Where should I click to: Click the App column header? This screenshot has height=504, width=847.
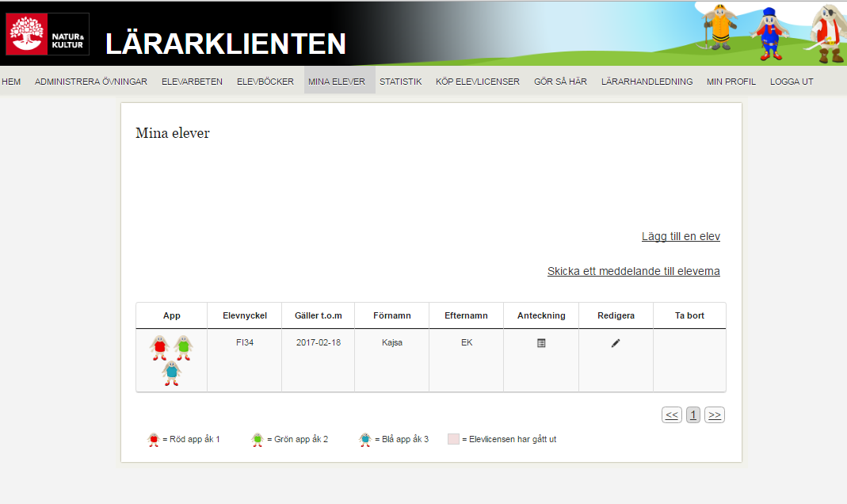coord(172,315)
